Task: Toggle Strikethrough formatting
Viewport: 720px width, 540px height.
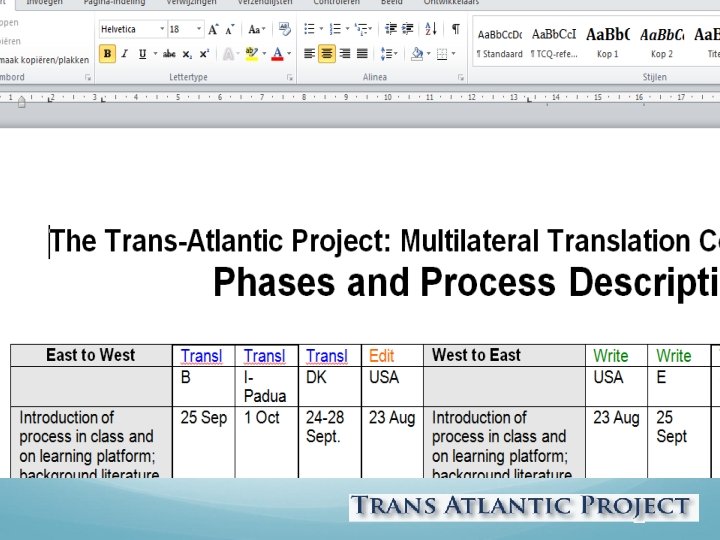Action: coord(169,54)
